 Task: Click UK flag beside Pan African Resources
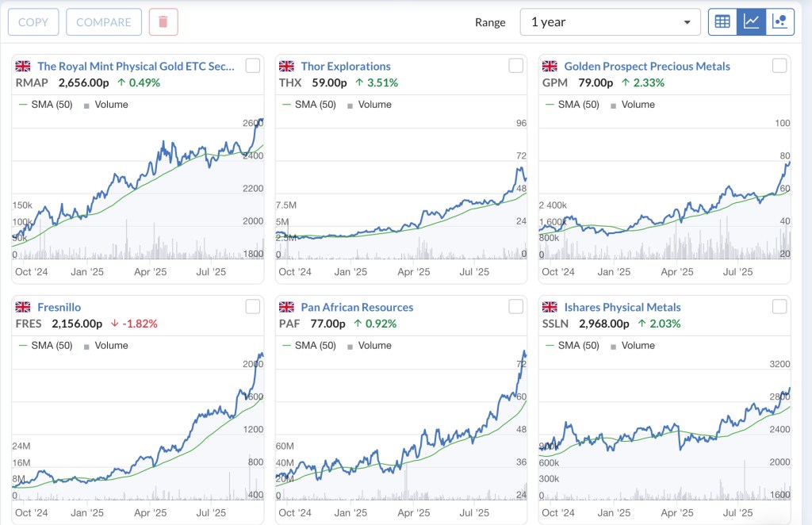tap(286, 308)
